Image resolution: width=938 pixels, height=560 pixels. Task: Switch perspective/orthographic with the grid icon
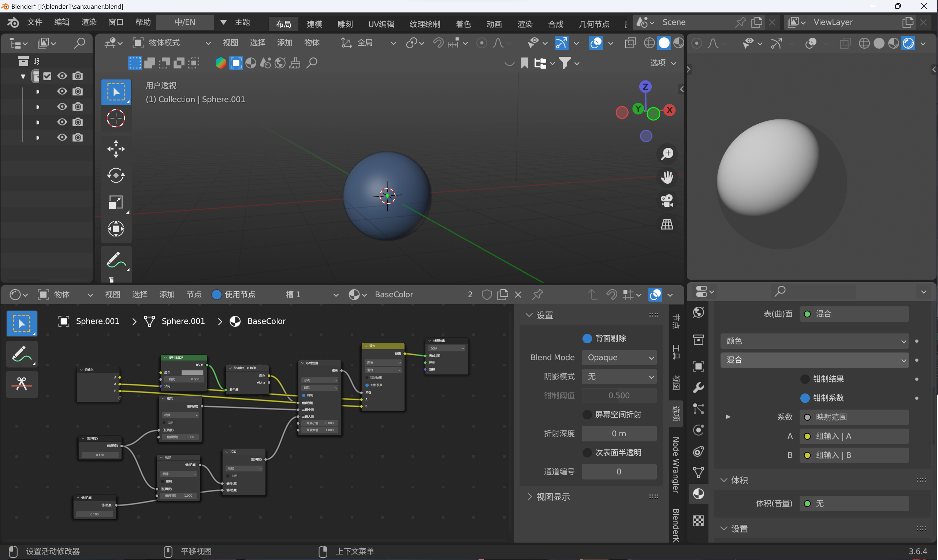[x=667, y=224]
